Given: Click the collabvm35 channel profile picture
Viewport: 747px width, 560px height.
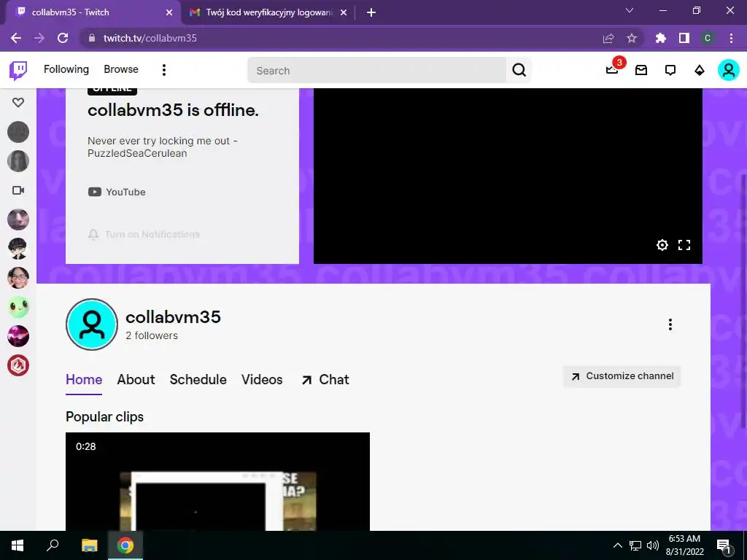Looking at the screenshot, I should [92, 324].
